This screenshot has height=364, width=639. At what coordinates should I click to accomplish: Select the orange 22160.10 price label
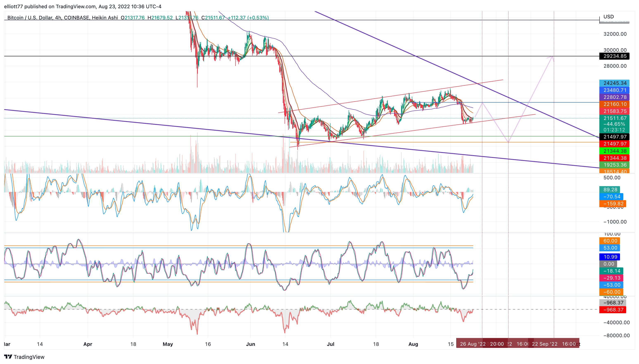(614, 104)
